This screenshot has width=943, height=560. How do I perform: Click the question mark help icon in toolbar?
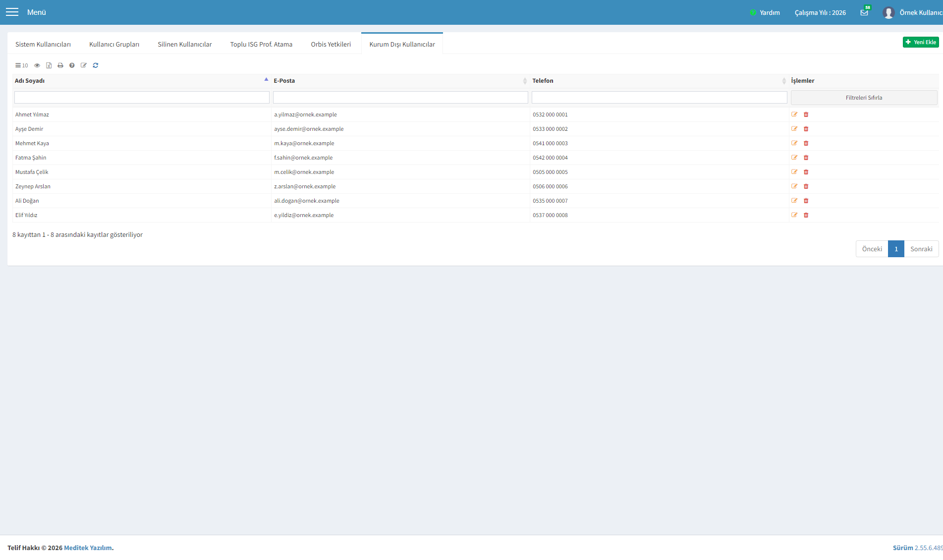point(72,65)
